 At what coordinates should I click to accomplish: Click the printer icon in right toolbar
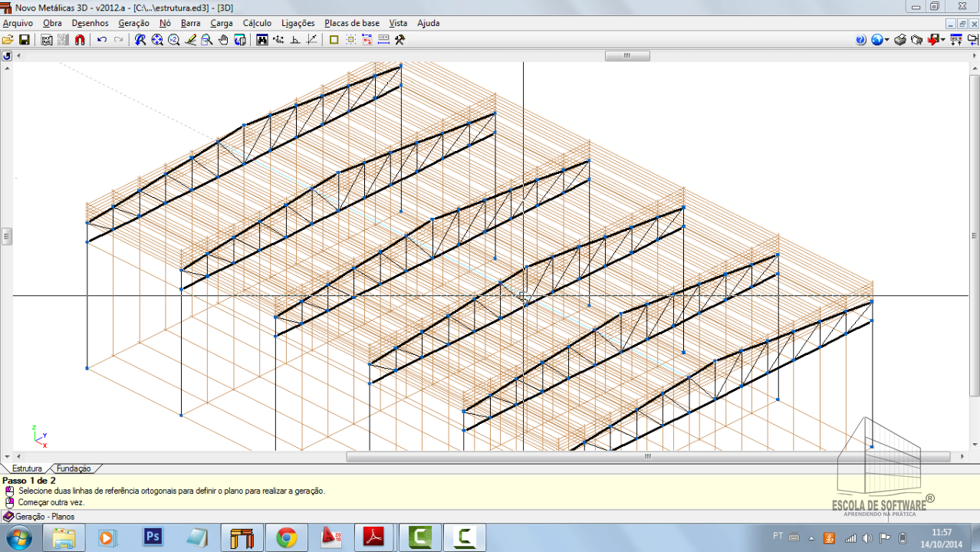(900, 40)
